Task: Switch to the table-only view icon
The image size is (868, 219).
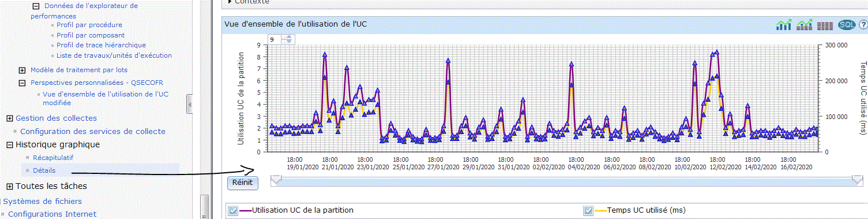Action: click(825, 25)
